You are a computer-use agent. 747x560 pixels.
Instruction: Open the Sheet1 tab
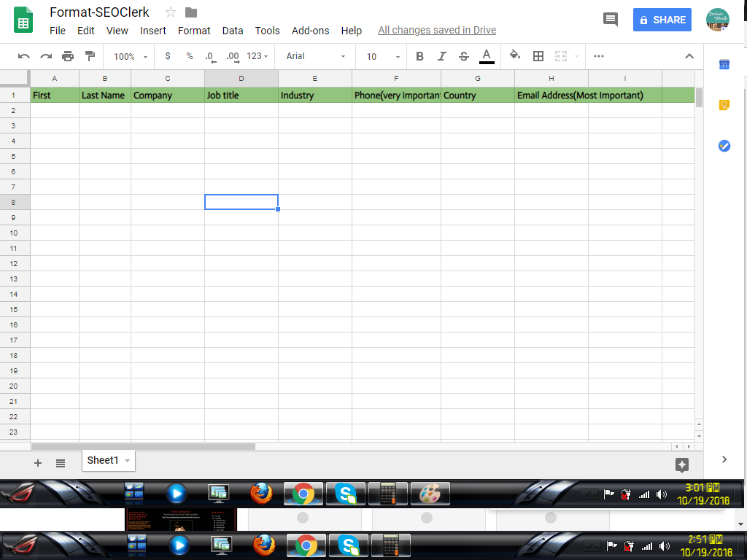coord(103,460)
